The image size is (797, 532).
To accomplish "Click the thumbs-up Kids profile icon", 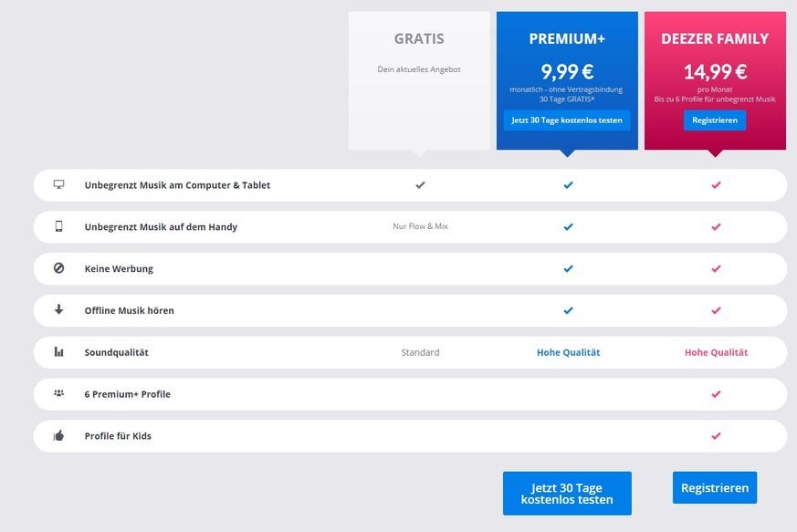I will pos(59,435).
